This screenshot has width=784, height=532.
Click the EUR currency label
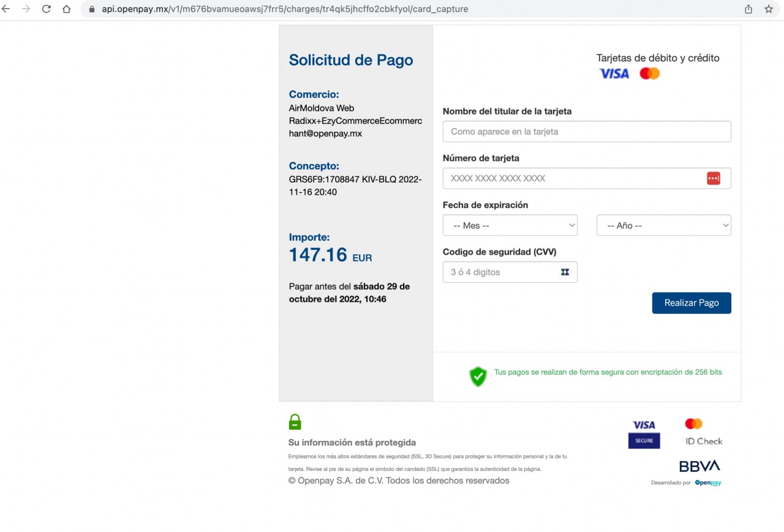(362, 258)
